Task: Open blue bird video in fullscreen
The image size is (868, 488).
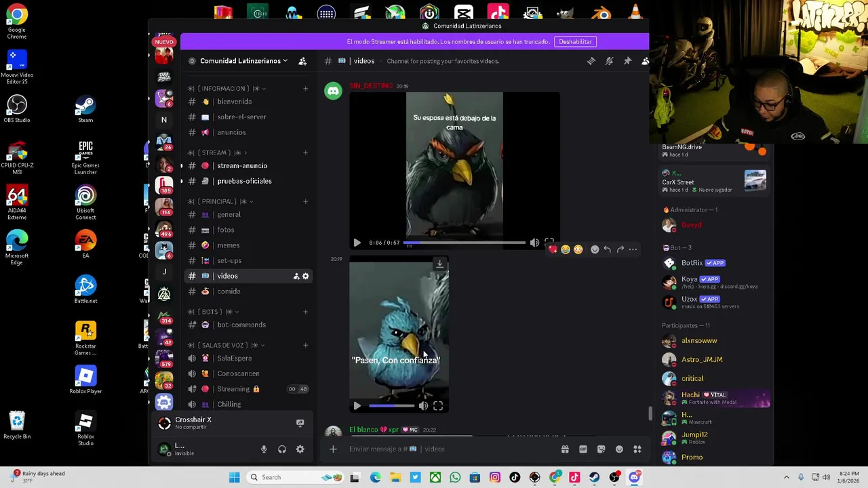Action: point(438,406)
